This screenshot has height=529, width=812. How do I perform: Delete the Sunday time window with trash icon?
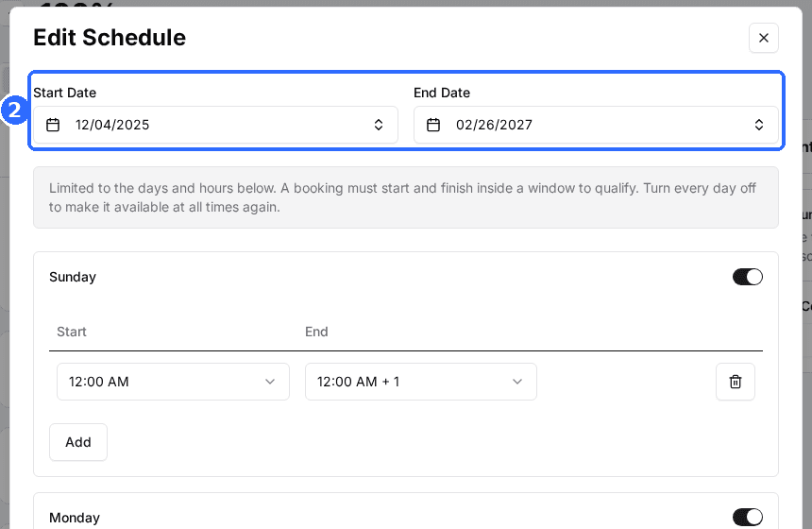tap(736, 382)
